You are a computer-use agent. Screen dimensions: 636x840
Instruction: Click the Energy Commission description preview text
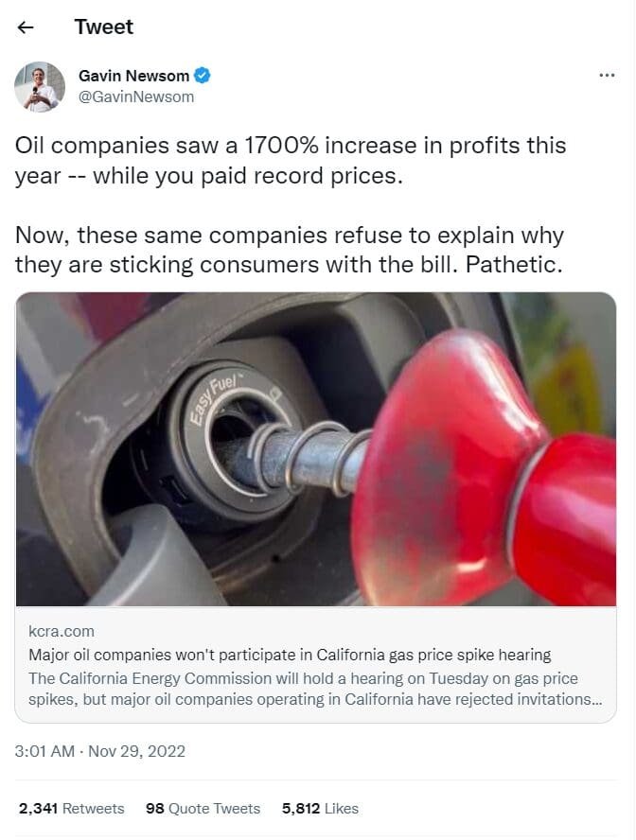pos(312,691)
